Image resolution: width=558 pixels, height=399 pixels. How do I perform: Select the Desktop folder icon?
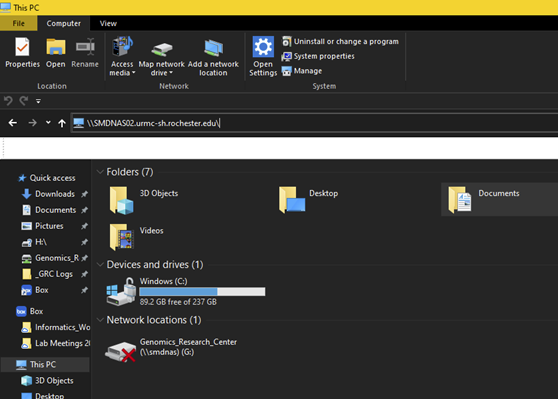tap(292, 200)
